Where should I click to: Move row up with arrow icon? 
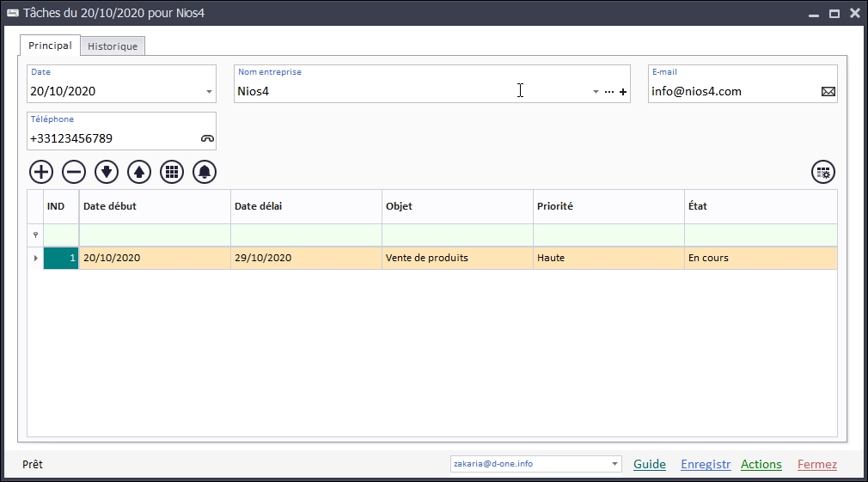139,172
